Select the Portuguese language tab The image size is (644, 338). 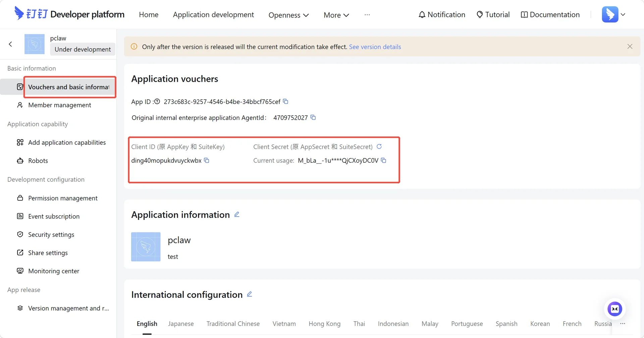(x=467, y=324)
